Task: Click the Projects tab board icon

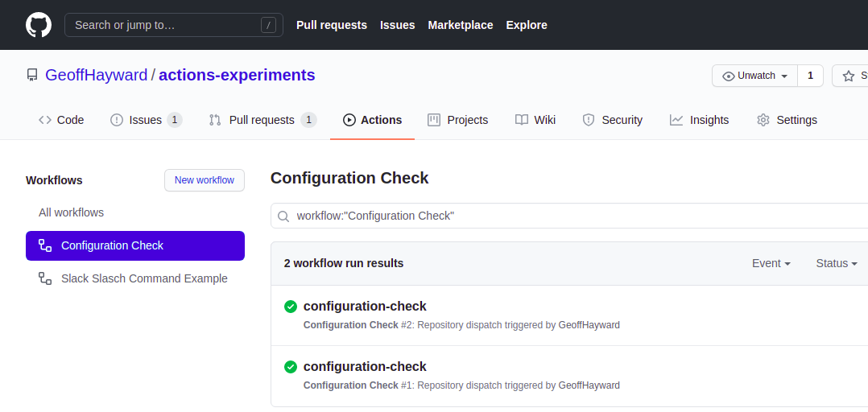Action: 434,120
